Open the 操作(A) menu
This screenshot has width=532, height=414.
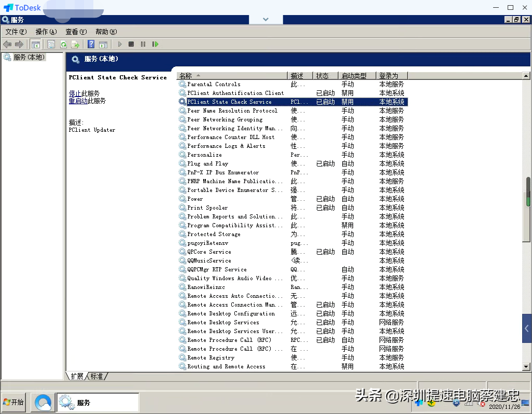tap(46, 32)
